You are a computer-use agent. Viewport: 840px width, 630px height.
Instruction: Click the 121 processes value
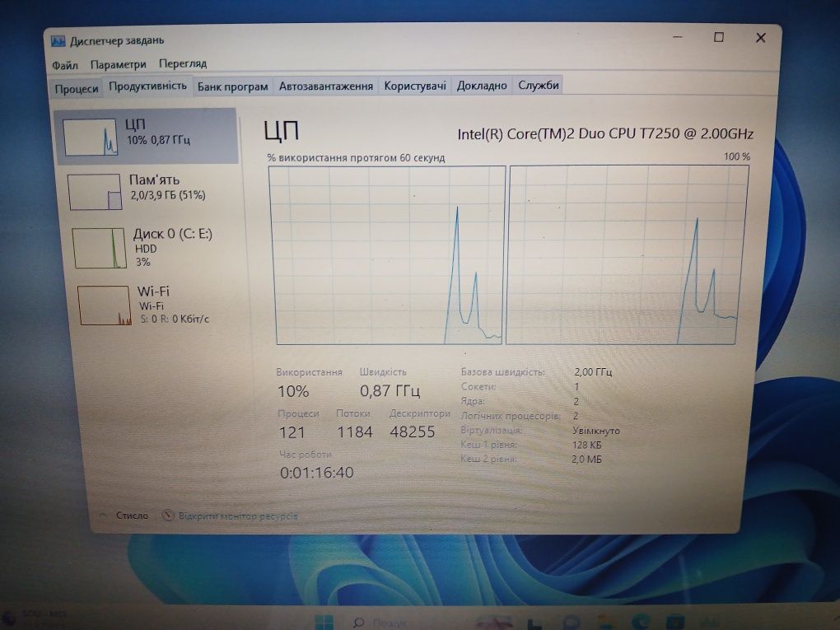pyautogui.click(x=292, y=432)
